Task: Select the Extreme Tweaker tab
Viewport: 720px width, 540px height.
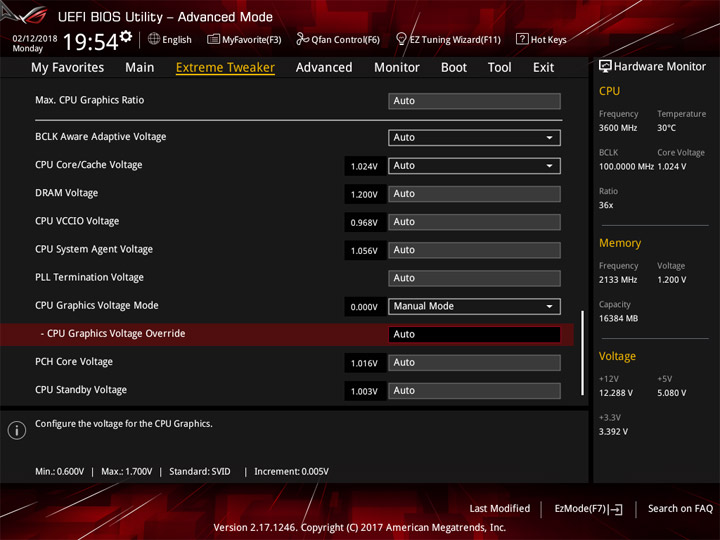Action: tap(225, 68)
